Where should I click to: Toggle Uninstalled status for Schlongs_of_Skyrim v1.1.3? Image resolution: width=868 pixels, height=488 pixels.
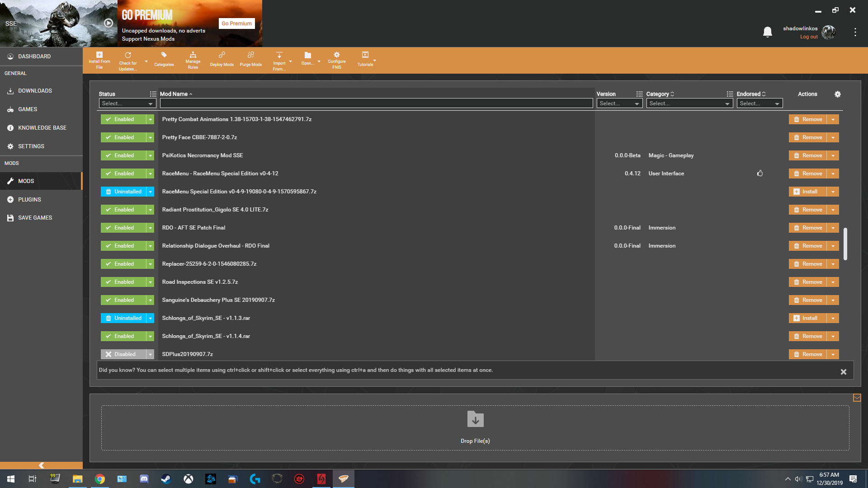(x=123, y=318)
